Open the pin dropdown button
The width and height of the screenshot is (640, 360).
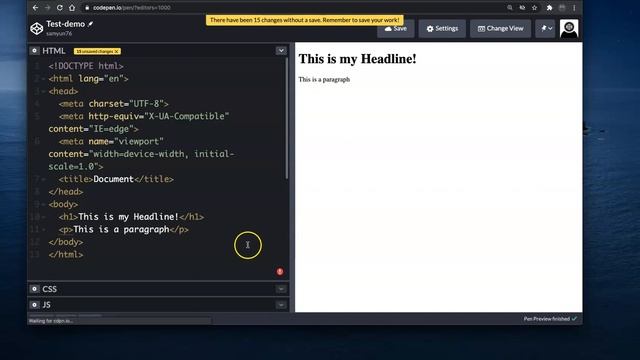(546, 29)
